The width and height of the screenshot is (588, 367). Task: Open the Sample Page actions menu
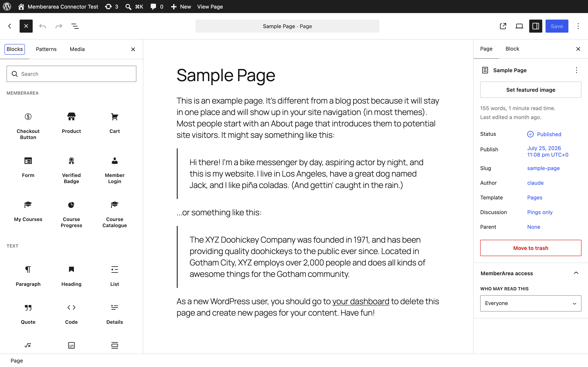[x=576, y=70]
